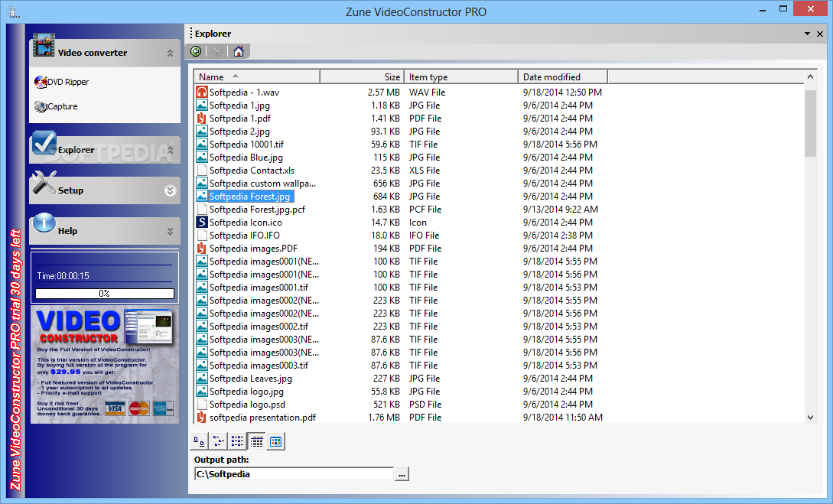
Task: Sort files by Name column
Action: point(257,77)
